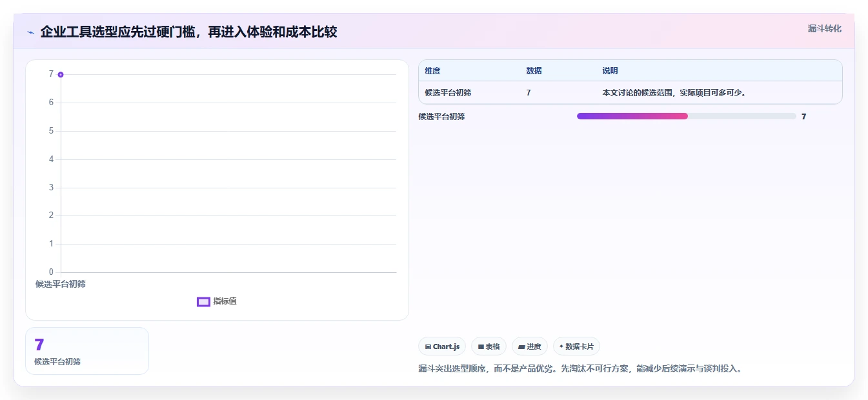Select the table cell with value 7

(x=529, y=93)
